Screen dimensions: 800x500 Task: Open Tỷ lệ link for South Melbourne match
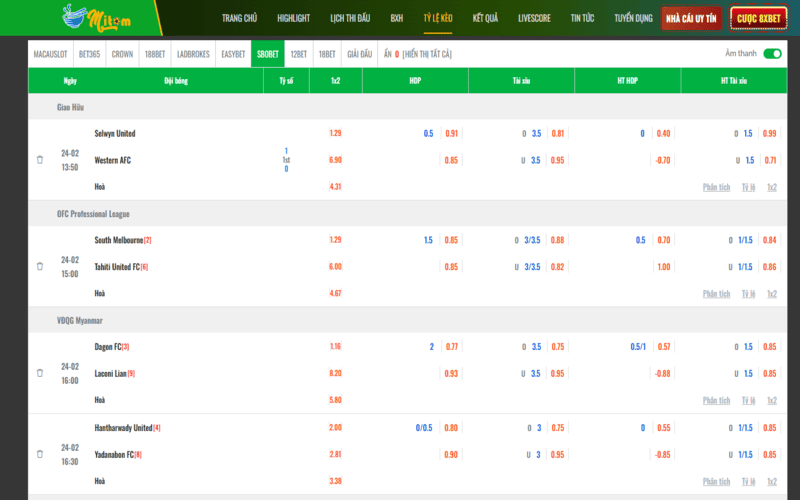click(748, 294)
